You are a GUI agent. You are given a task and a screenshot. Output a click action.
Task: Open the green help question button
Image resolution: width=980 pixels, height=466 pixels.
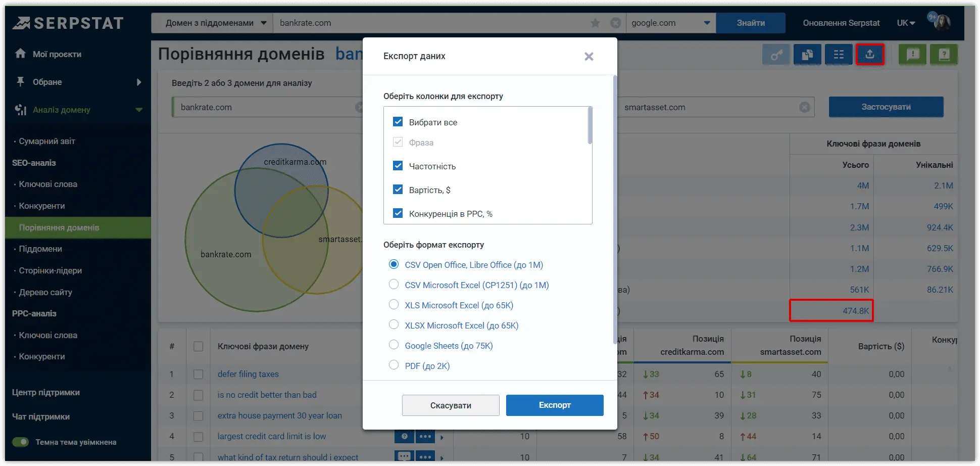pos(944,55)
